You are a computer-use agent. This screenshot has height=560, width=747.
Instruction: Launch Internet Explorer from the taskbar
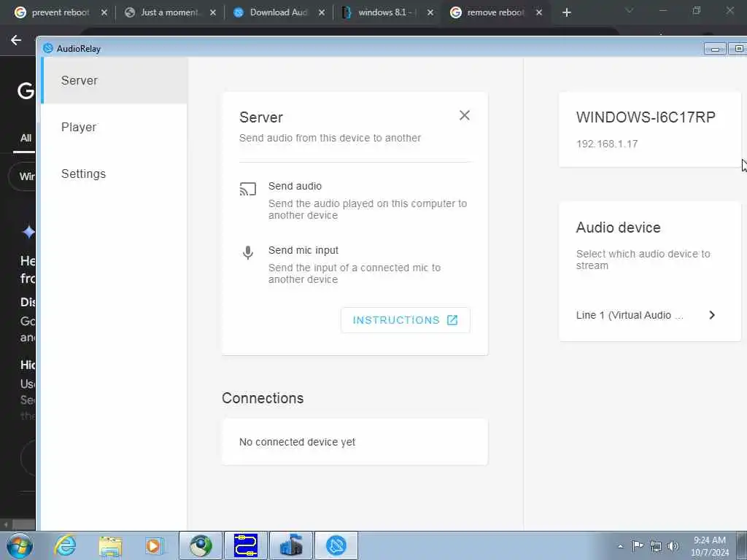65,545
